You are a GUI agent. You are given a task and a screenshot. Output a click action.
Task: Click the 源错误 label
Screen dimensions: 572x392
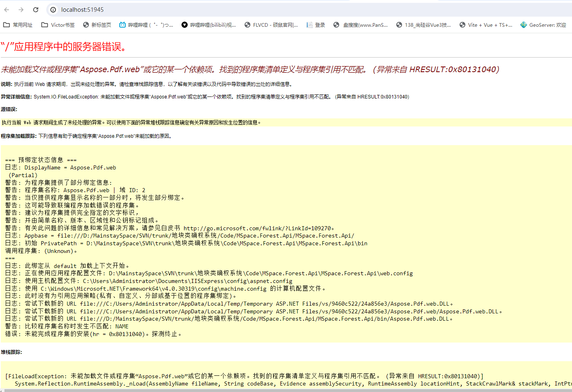coord(9,109)
